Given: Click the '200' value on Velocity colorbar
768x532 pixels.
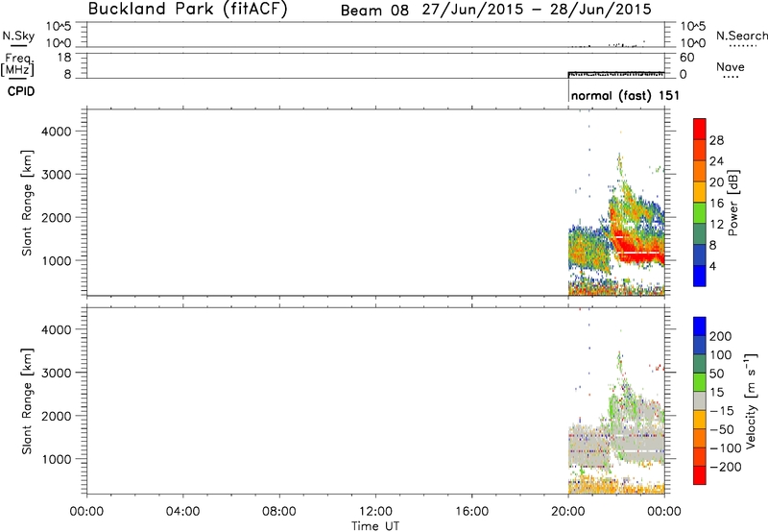Looking at the screenshot, I should (x=721, y=336).
